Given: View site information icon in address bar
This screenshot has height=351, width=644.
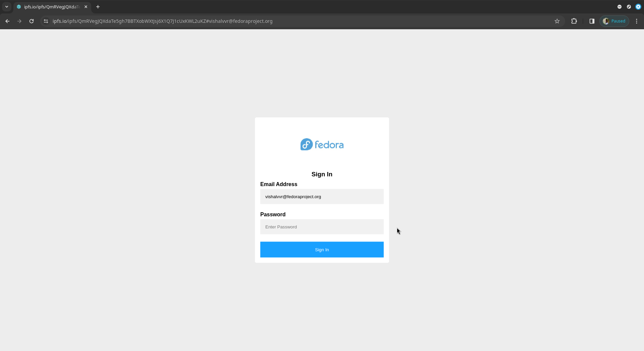Looking at the screenshot, I should (46, 21).
